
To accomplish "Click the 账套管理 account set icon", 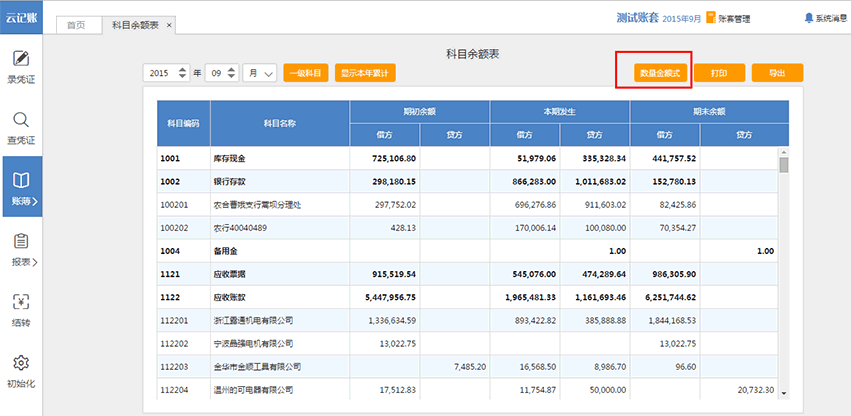I will click(x=711, y=18).
